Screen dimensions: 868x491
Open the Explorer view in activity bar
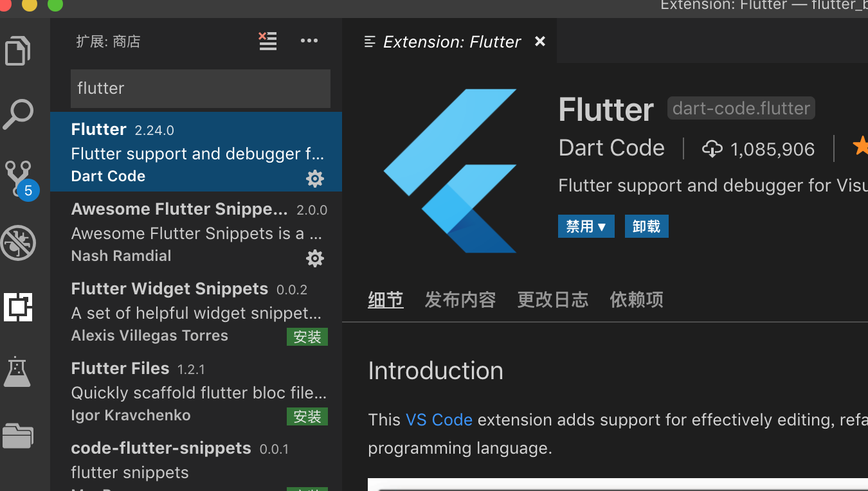18,51
